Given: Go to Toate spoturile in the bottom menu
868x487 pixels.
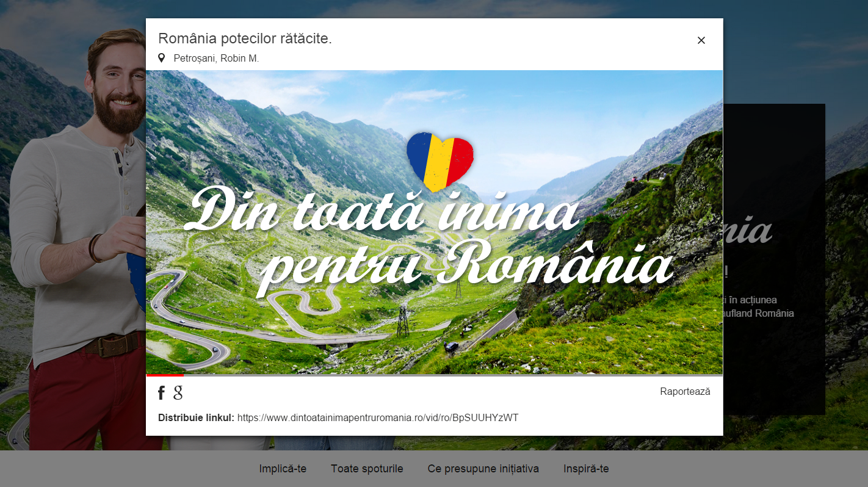Looking at the screenshot, I should coord(367,469).
